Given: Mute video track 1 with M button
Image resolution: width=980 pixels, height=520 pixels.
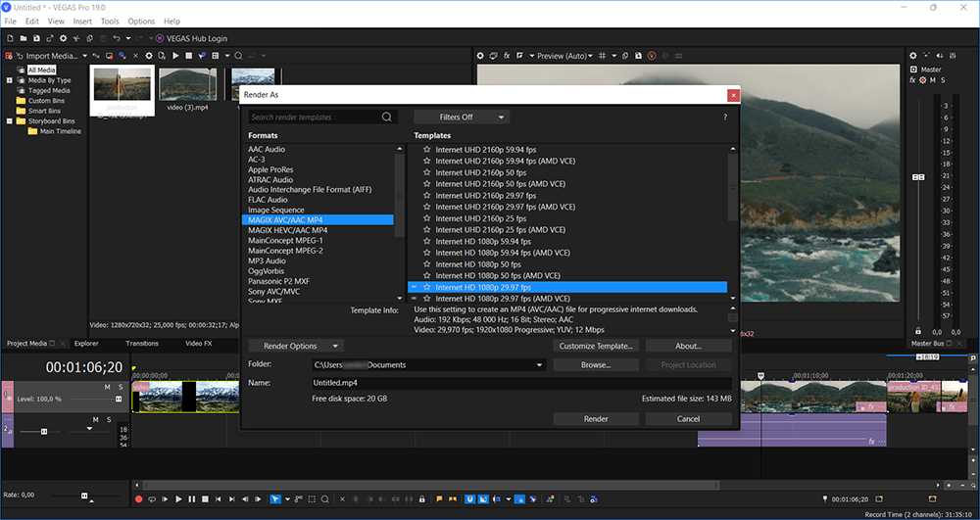Looking at the screenshot, I should click(108, 388).
